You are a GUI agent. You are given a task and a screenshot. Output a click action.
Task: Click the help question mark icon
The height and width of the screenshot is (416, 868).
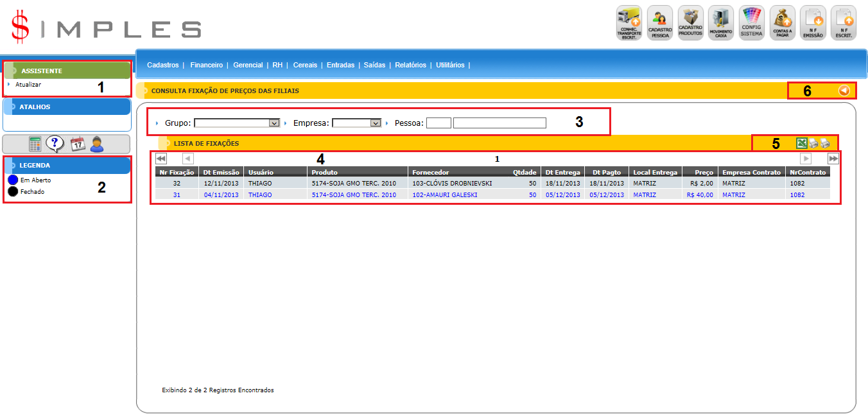(x=56, y=144)
